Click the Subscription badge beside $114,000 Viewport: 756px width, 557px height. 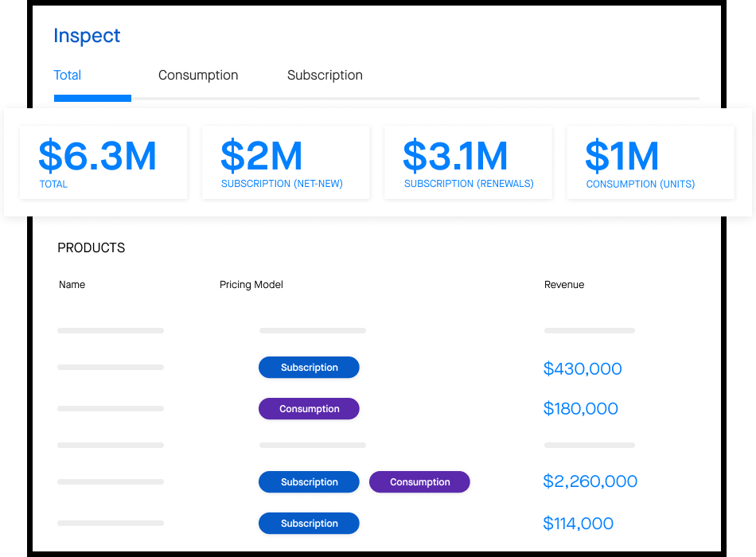[x=309, y=524]
